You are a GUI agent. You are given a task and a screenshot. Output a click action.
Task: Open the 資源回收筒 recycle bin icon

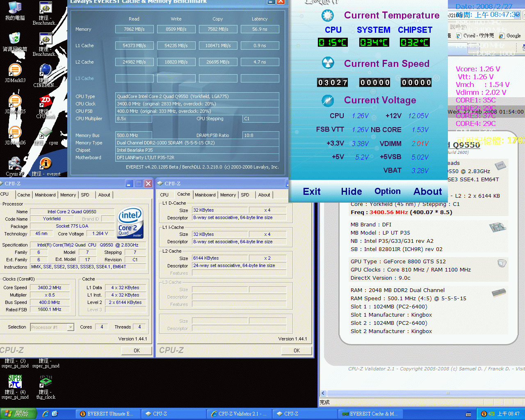15,42
